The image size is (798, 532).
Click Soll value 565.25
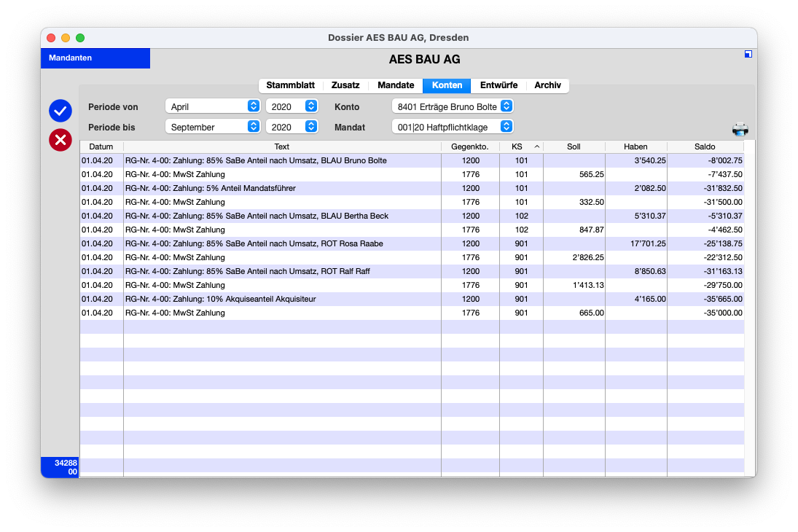coord(591,174)
